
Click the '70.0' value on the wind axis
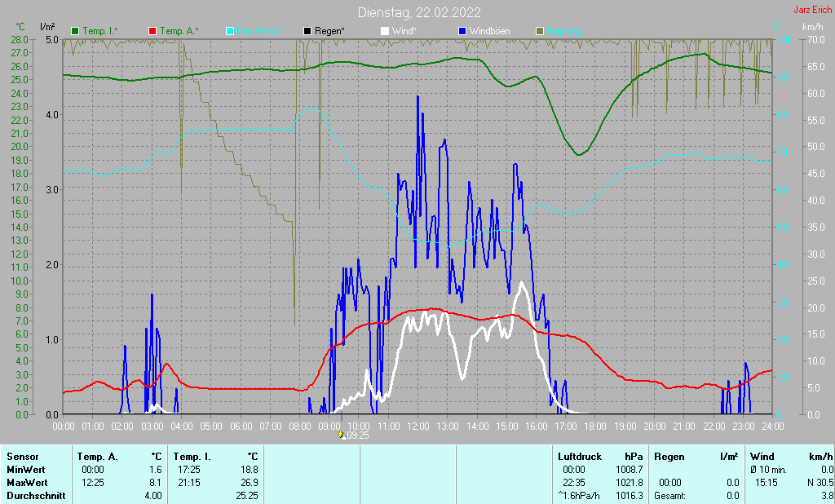tap(816, 39)
